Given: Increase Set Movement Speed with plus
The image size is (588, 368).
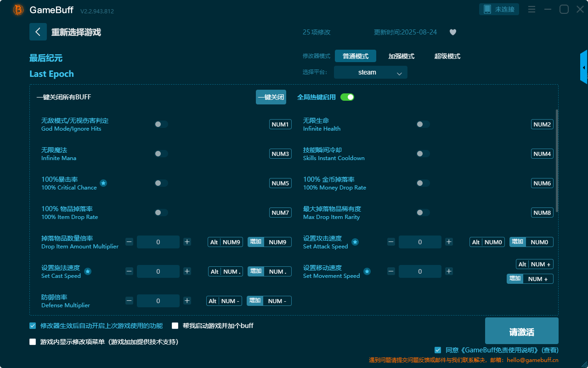Looking at the screenshot, I should 449,271.
